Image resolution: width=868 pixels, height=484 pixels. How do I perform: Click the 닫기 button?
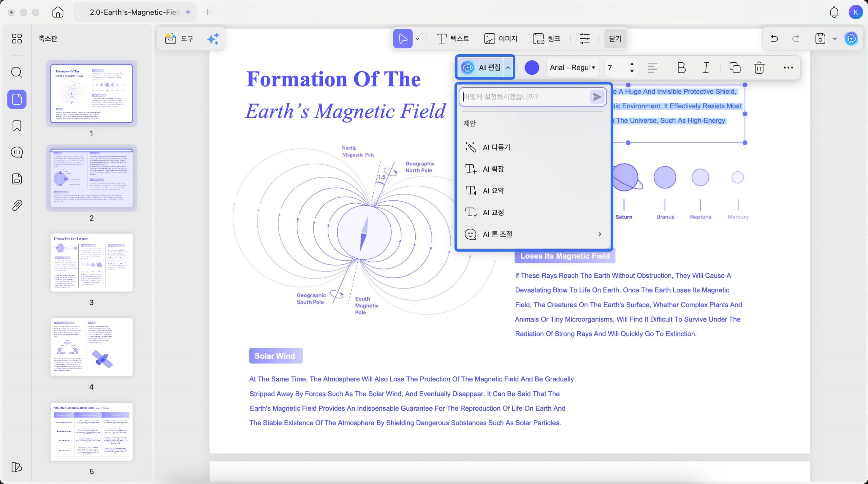615,39
